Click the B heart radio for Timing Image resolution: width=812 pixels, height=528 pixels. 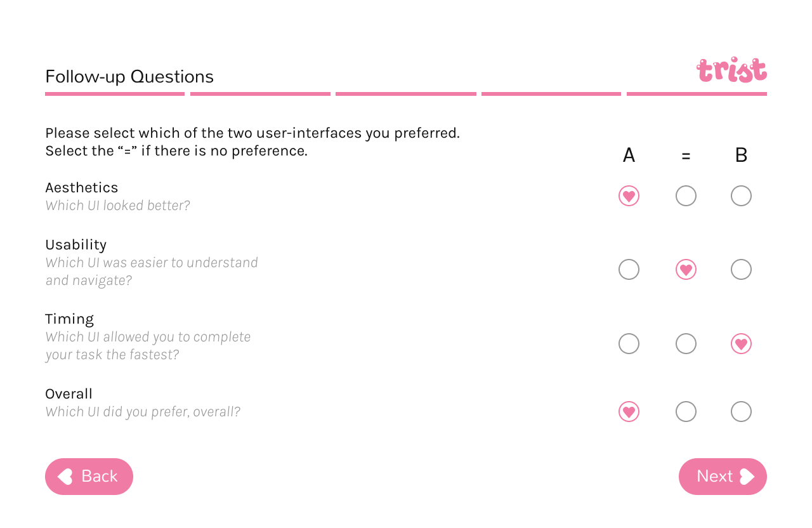pos(741,344)
